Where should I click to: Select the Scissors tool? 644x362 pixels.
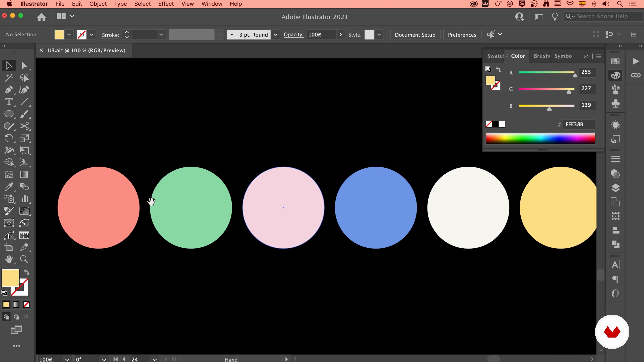[24, 126]
